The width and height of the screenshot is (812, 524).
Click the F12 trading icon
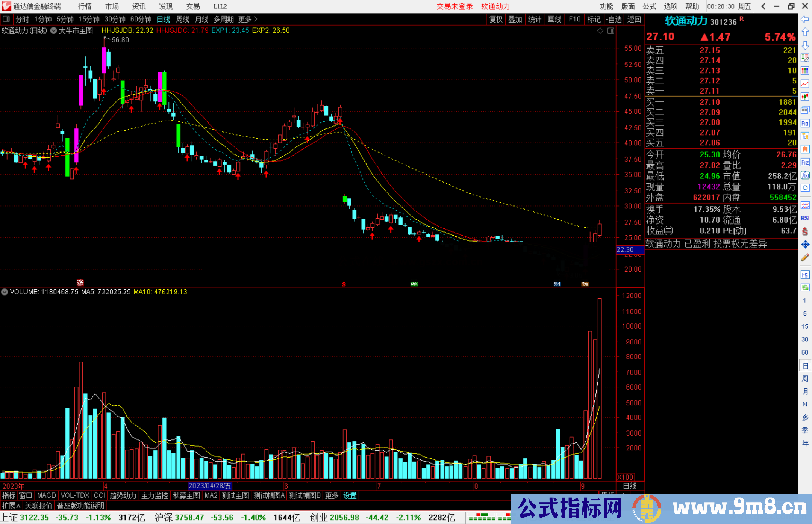[x=805, y=162]
